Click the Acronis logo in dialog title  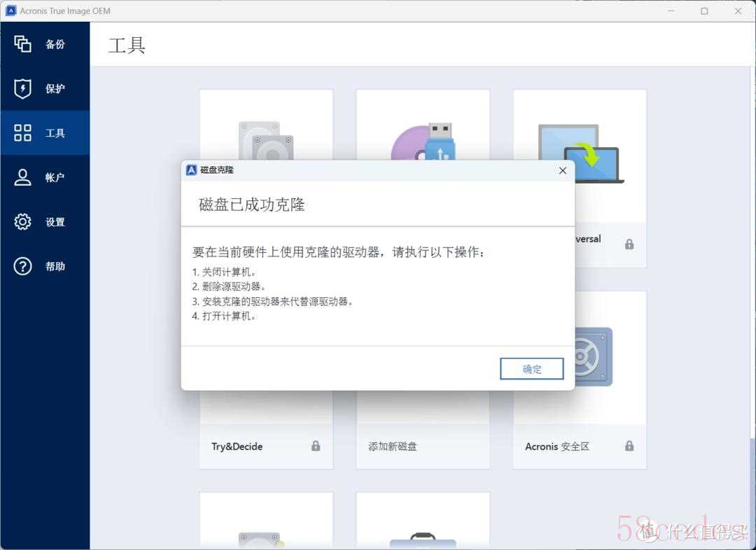pos(191,170)
